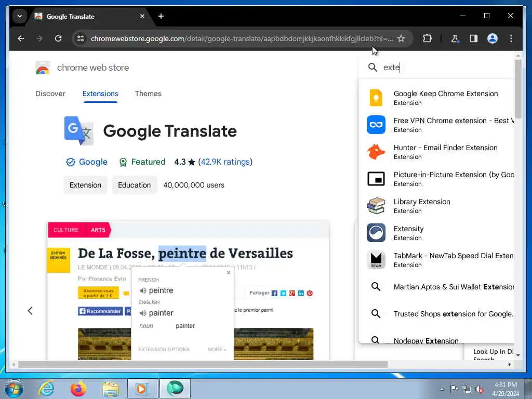Image resolution: width=532 pixels, height=399 pixels.
Task: Launch Firefox from the taskbar
Action: (x=78, y=389)
